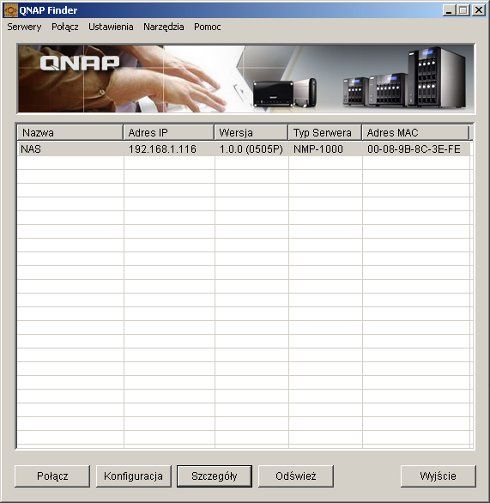Open the Serwery menu
The width and height of the screenshot is (490, 503).
24,27
